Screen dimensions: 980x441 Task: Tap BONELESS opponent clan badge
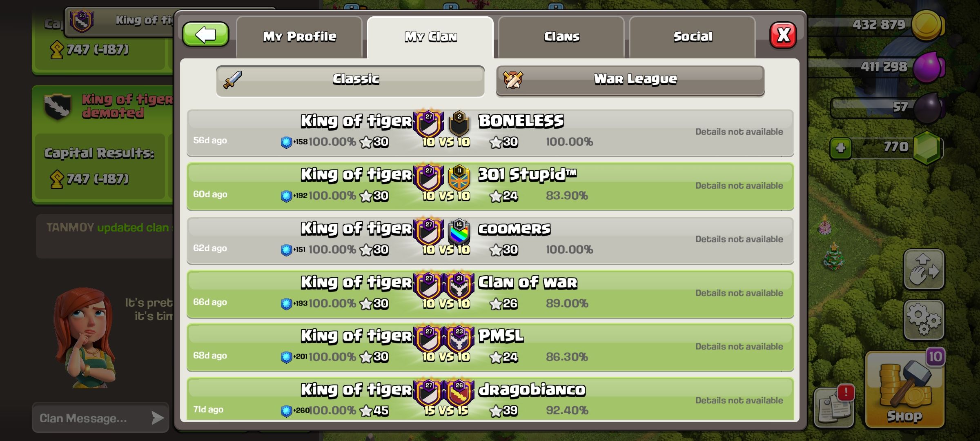[x=459, y=124]
